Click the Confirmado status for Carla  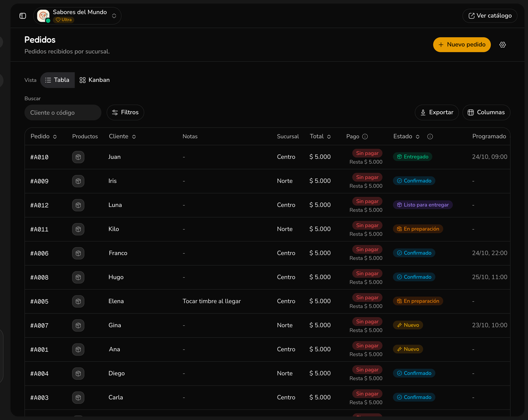414,397
